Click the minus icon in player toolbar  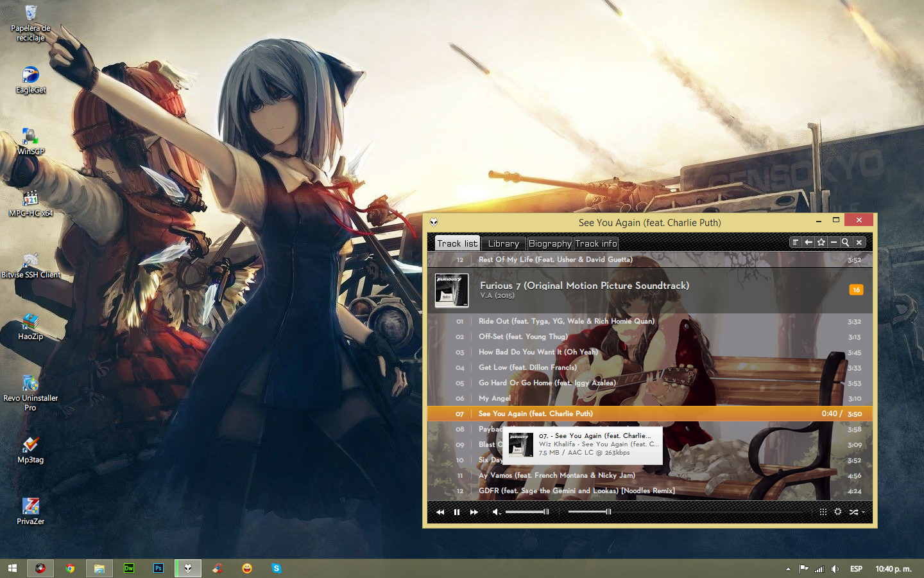pos(834,242)
